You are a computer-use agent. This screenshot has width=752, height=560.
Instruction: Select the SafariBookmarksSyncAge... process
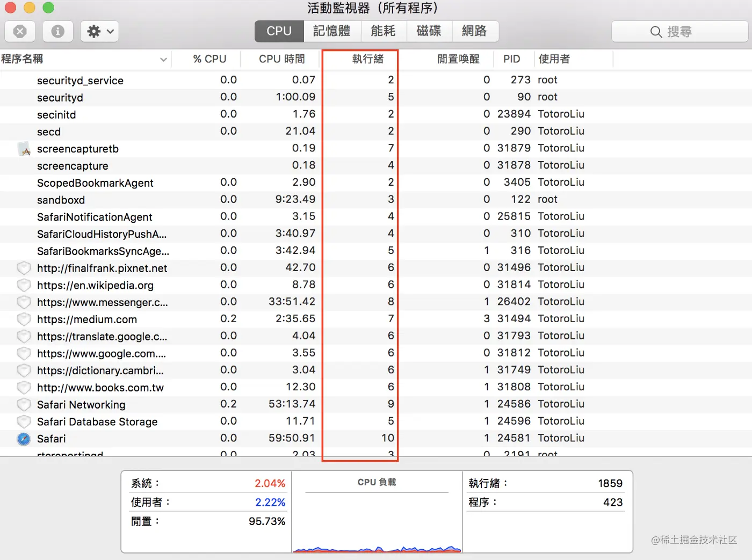click(103, 251)
